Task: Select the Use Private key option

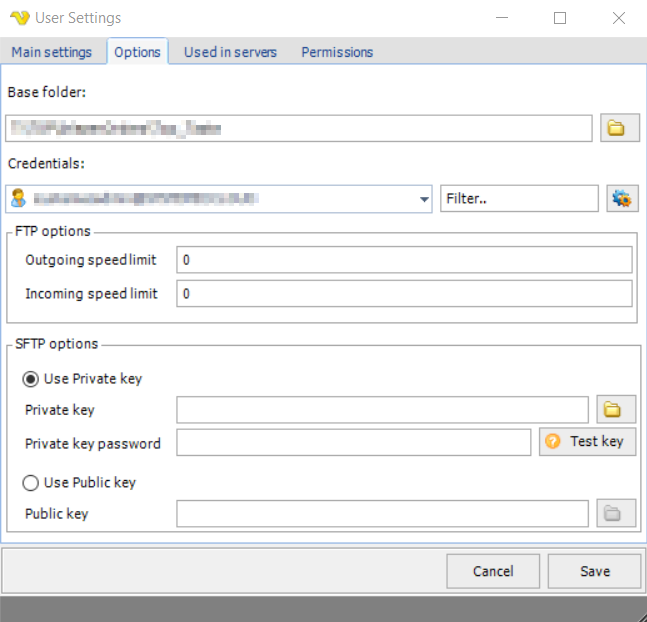Action: [x=31, y=379]
